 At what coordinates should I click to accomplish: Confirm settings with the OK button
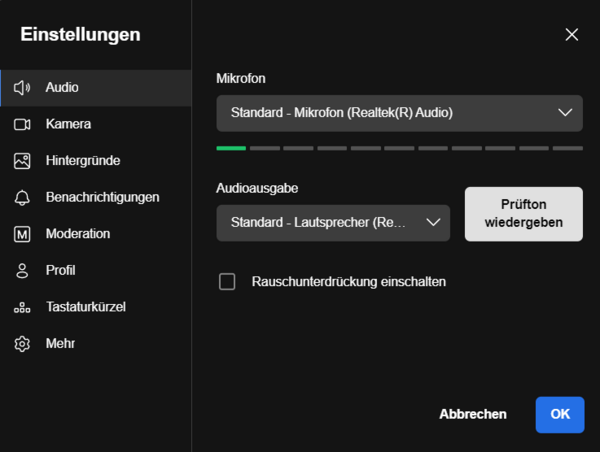(560, 414)
